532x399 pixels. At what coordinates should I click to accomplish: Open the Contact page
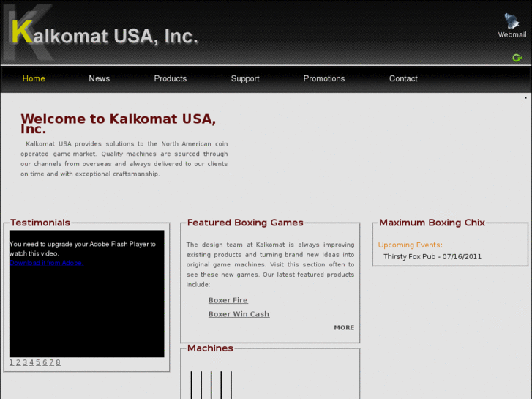pyautogui.click(x=403, y=78)
